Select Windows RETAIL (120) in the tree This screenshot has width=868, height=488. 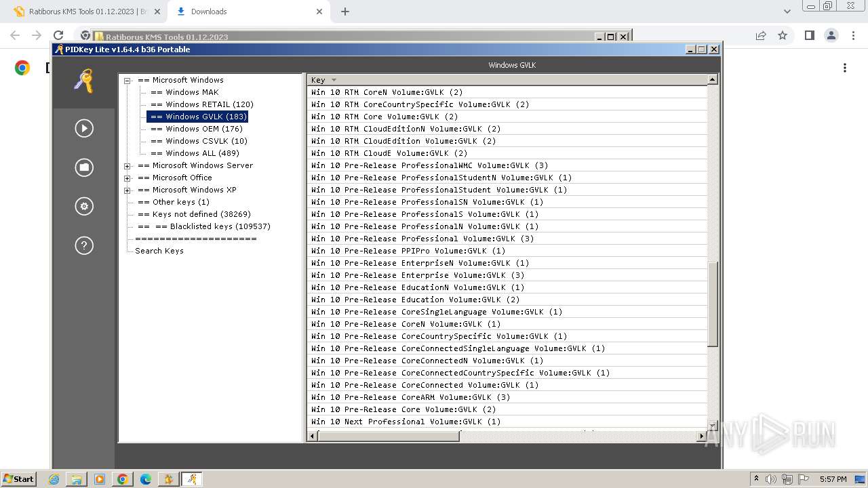pyautogui.click(x=201, y=104)
